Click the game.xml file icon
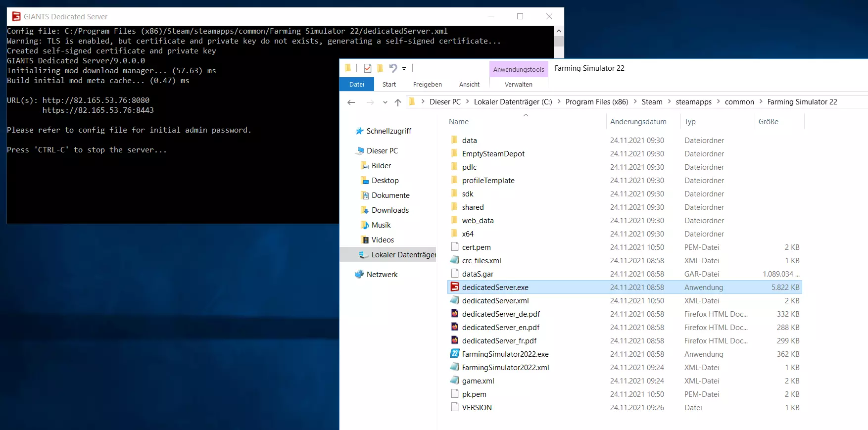 point(454,381)
